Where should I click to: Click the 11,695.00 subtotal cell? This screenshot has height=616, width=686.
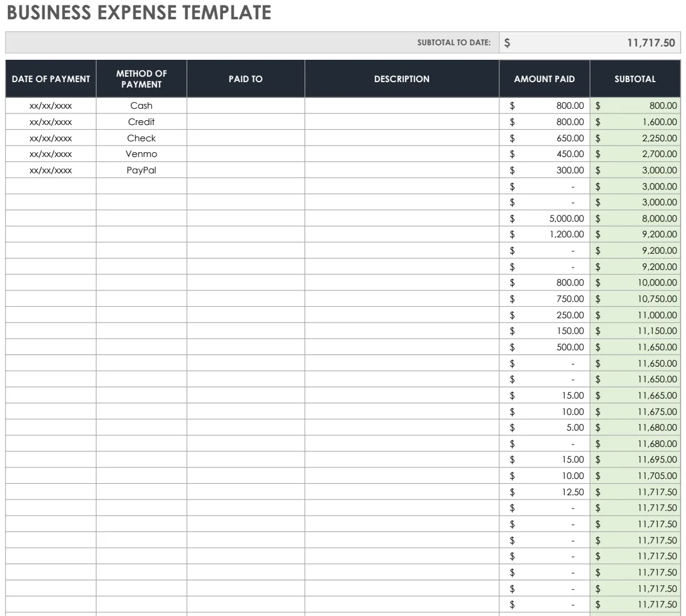click(635, 460)
